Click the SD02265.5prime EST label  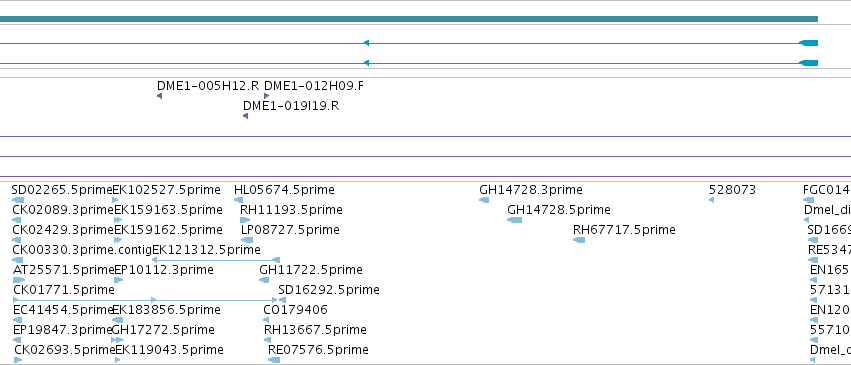click(62, 190)
